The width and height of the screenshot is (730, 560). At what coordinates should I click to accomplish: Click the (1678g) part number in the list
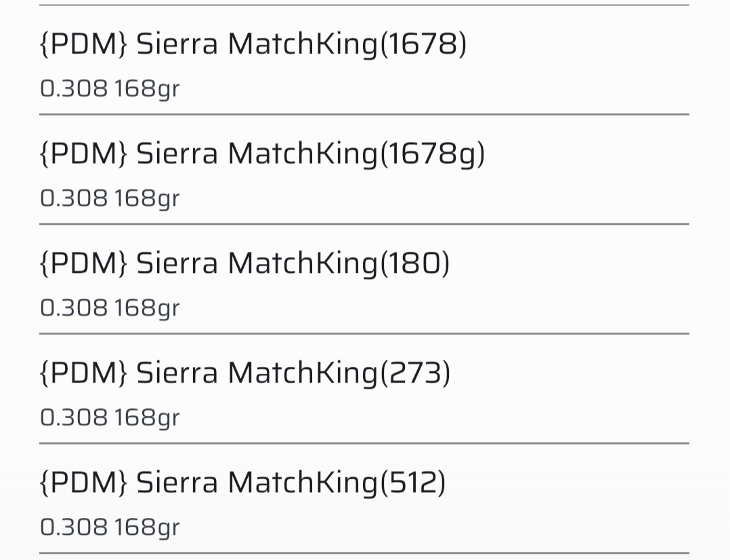433,154
